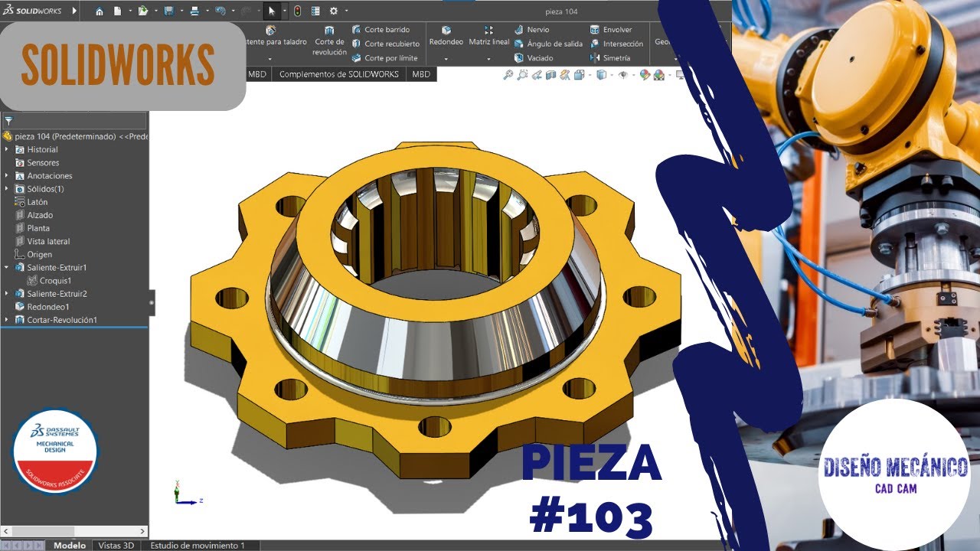Select the Corte recubierto tool
This screenshot has width=980, height=551.
click(385, 44)
